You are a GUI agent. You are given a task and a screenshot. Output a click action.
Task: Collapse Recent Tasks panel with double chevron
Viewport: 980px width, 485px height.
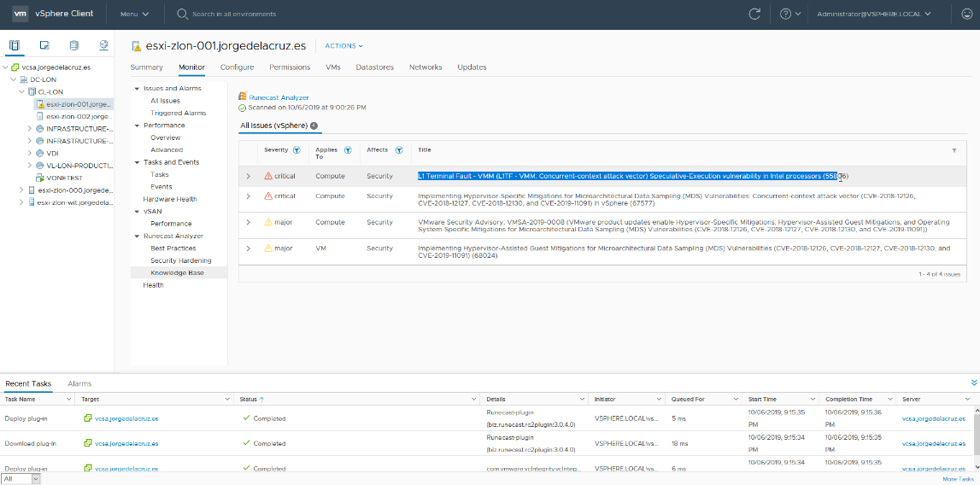click(x=974, y=383)
